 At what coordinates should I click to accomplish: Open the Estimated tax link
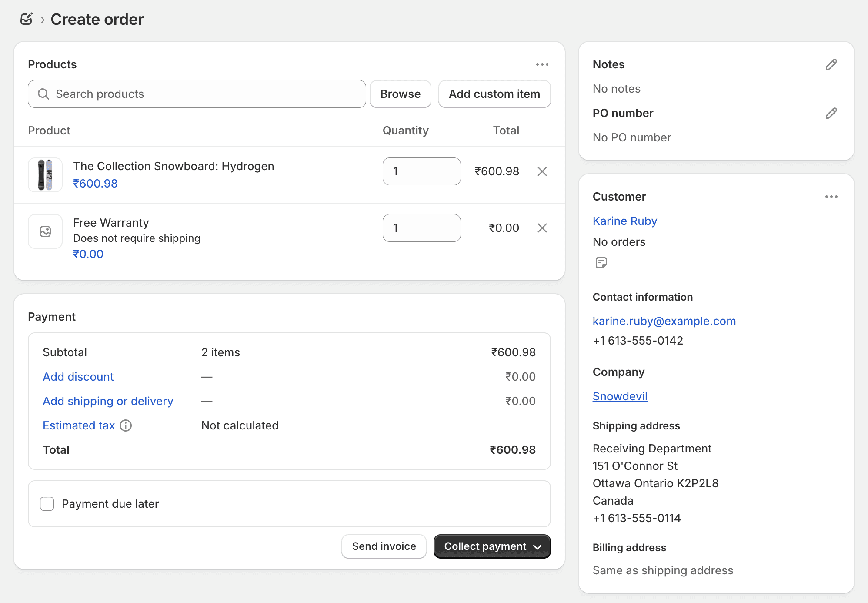[79, 425]
